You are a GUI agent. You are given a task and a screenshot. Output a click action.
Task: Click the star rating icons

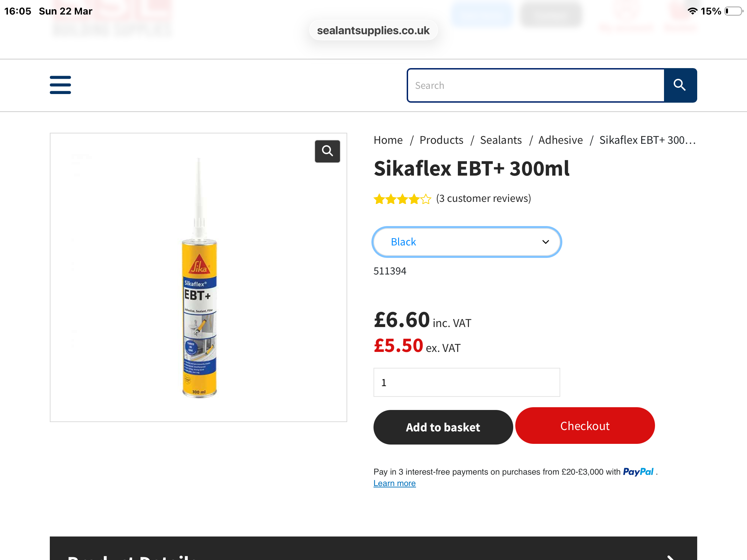(402, 199)
